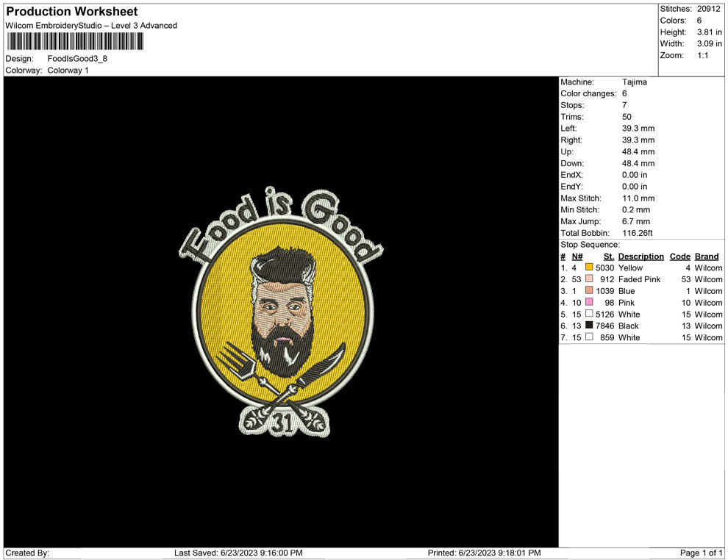Click the 'Faded Pink' description
This screenshot has width=728, height=560.
[x=639, y=279]
